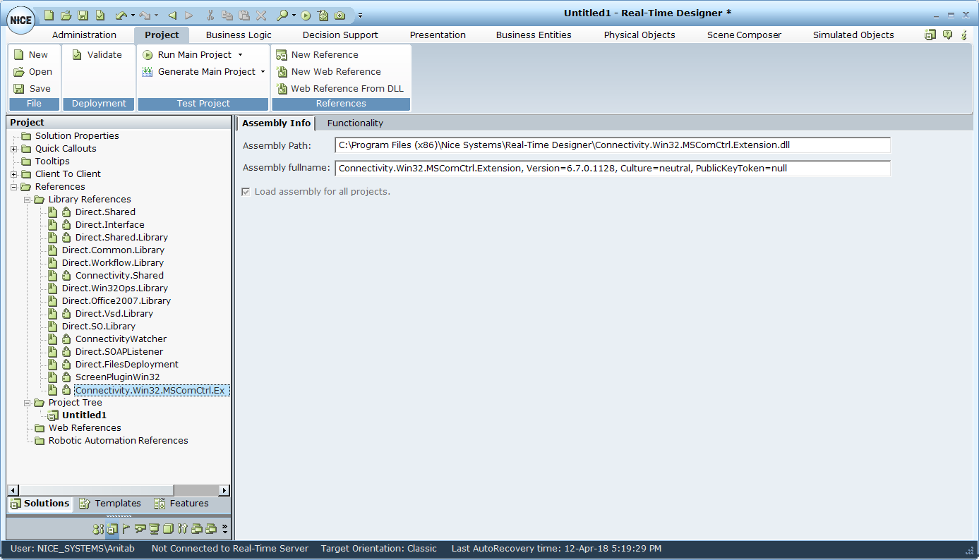This screenshot has height=560, width=979.
Task: Click the help speech bubble icon at ribbon right
Action: [x=947, y=35]
